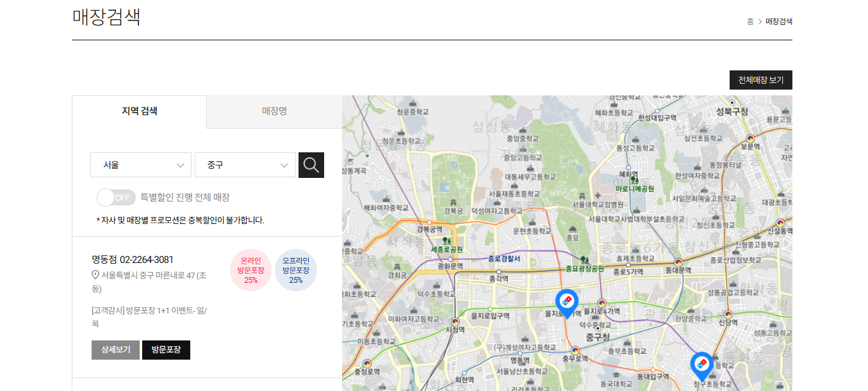The image size is (868, 391).
Task: Click the 을지로4가역 subway station icon
Action: 602,303
